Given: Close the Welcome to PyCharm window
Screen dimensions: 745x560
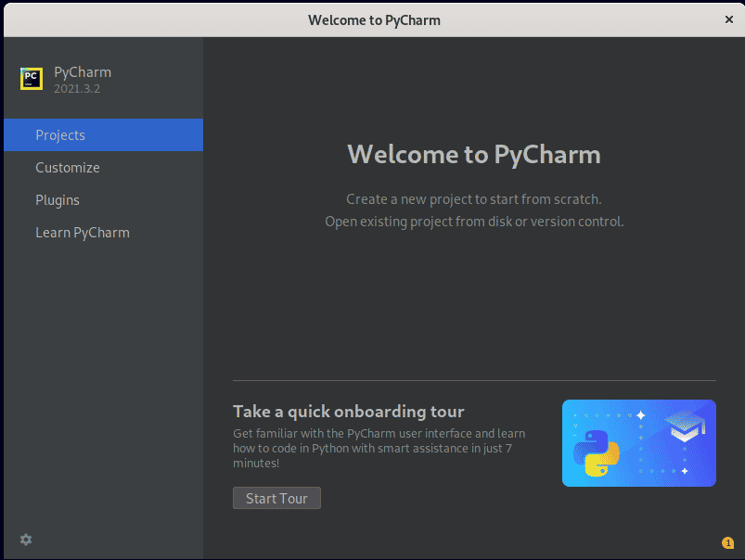Looking at the screenshot, I should [729, 19].
